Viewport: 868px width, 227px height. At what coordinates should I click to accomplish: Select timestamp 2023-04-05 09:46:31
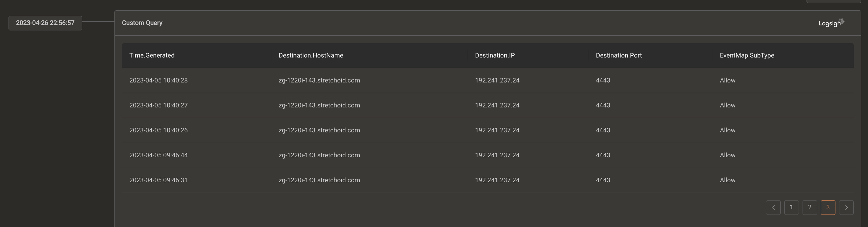coord(158,180)
